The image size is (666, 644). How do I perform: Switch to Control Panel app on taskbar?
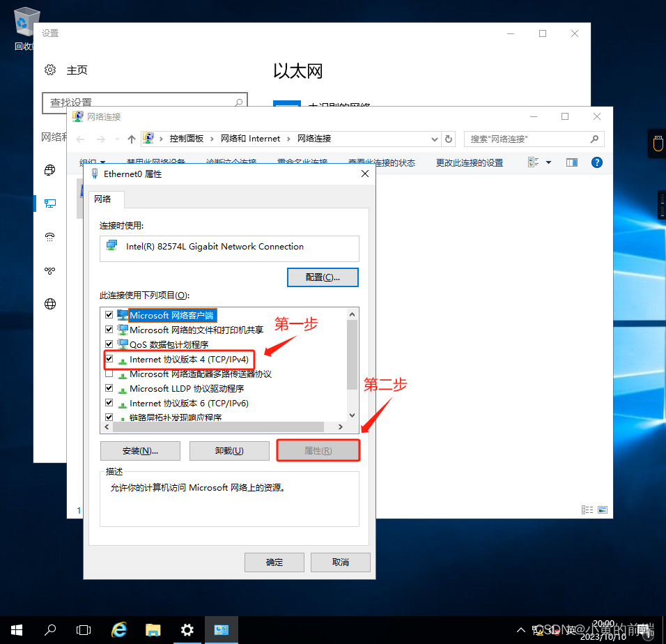pyautogui.click(x=222, y=630)
